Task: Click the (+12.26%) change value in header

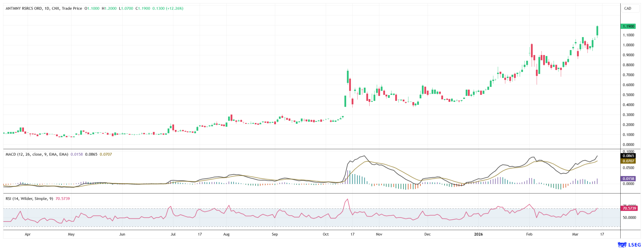Action: [x=174, y=8]
